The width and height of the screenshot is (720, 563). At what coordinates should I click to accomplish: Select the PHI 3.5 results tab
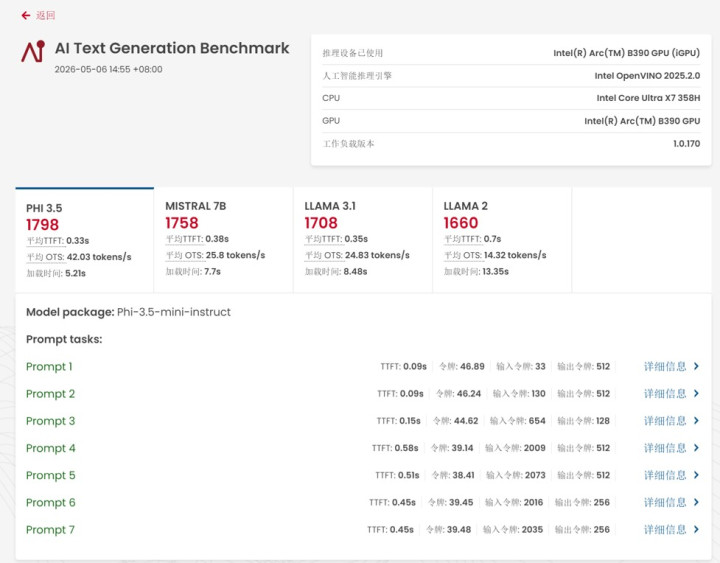point(84,240)
